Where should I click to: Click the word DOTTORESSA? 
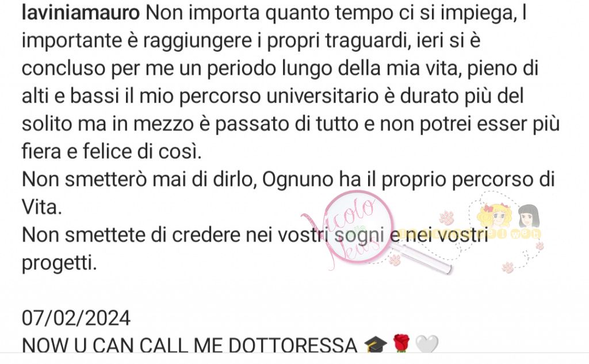tap(293, 345)
